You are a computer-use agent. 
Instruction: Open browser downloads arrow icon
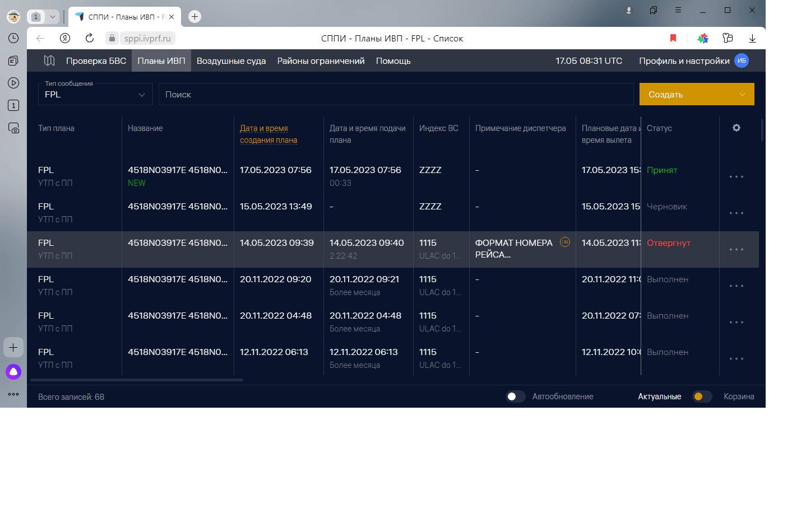(752, 38)
